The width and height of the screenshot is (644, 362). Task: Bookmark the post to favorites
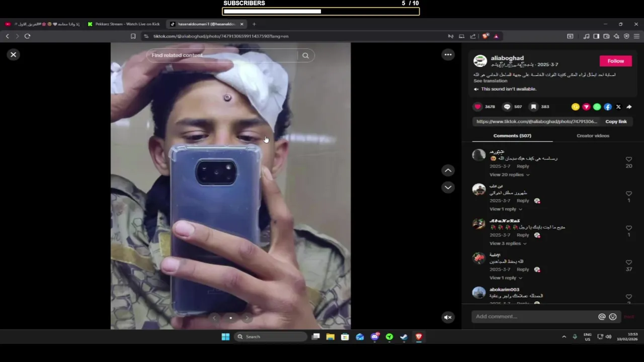(x=534, y=107)
